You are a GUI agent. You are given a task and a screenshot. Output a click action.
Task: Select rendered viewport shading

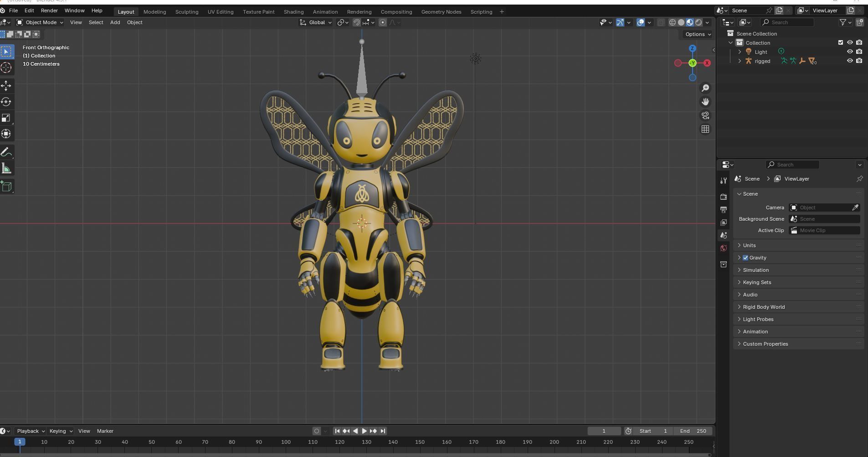coord(699,22)
